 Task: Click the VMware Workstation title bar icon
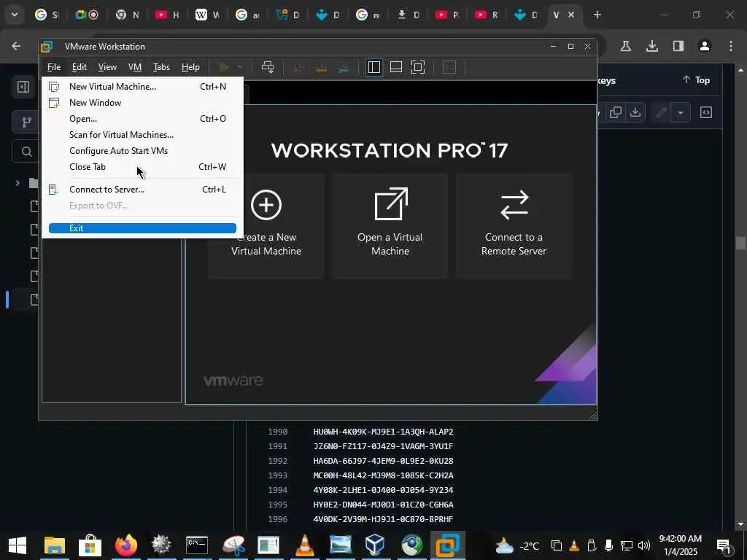47,47
